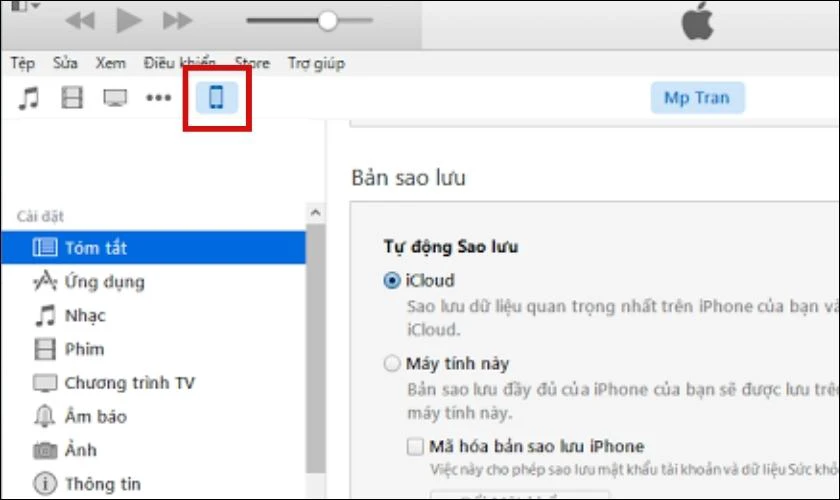Adjust the volume slider knob
Viewport: 840px width, 500px height.
click(327, 21)
